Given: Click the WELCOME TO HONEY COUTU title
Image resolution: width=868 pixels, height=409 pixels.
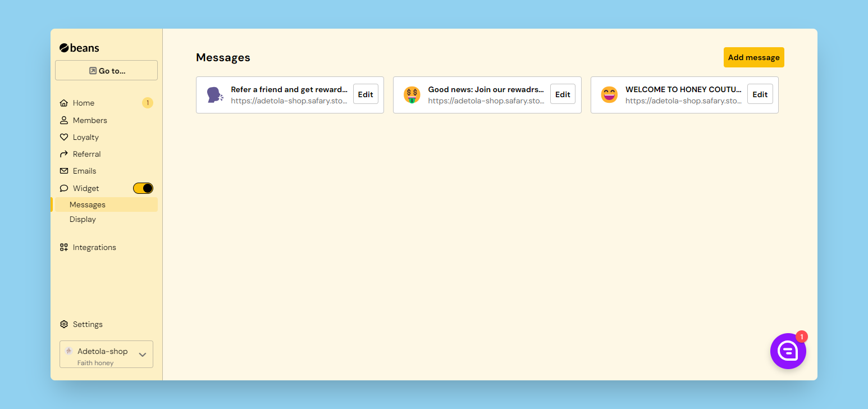Looking at the screenshot, I should point(683,89).
